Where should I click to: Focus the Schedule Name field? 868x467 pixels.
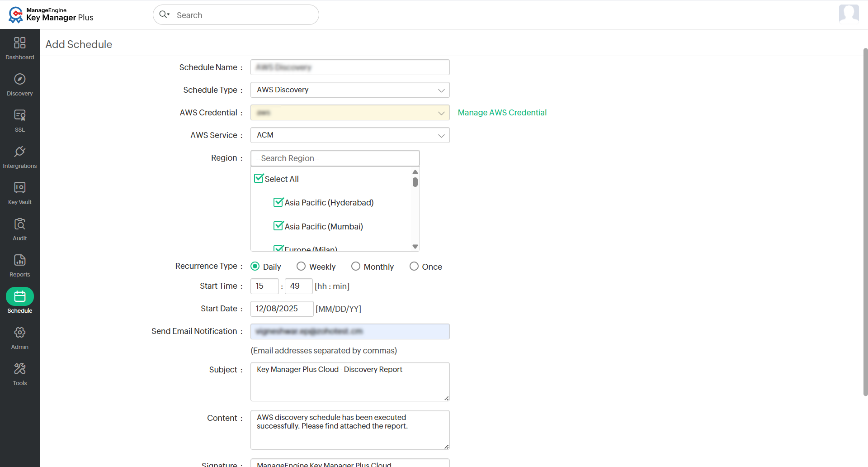coord(350,67)
